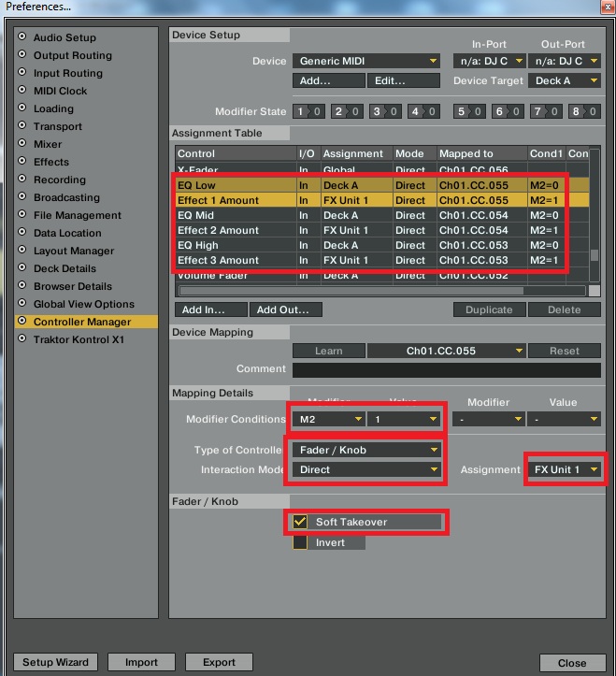
Task: Open the M2 modifier condition dropdown
Action: 328,419
